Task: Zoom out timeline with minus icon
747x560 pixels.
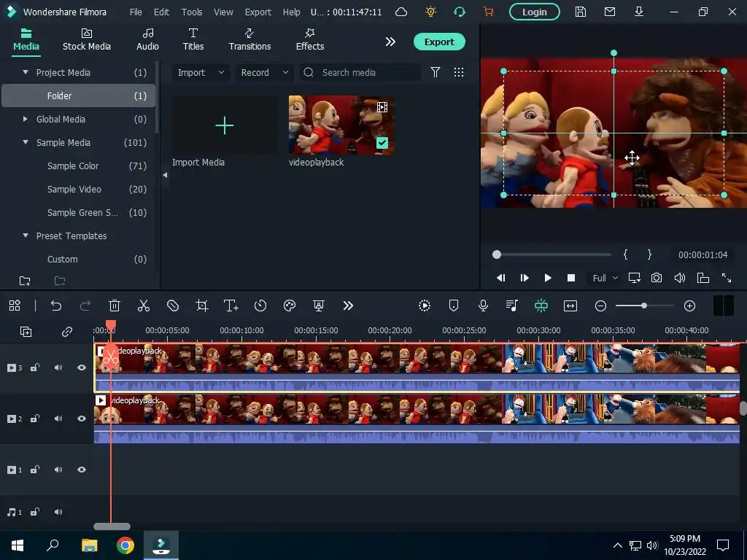Action: point(601,306)
